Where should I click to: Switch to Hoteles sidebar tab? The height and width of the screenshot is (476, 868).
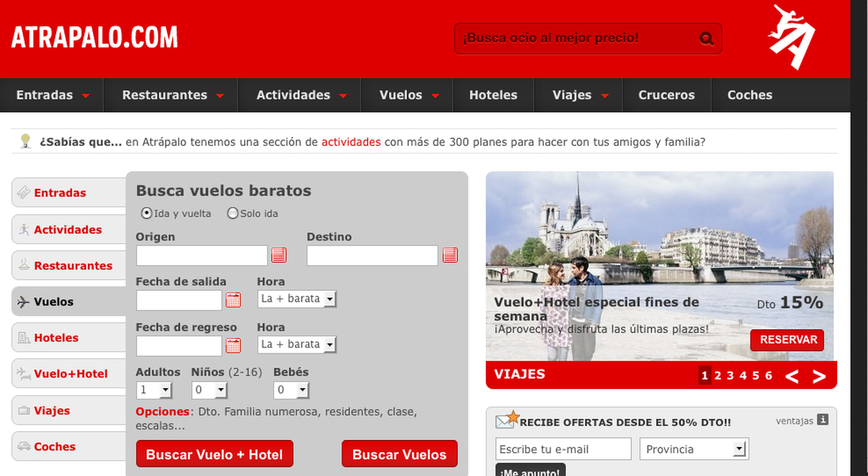pyautogui.click(x=56, y=338)
